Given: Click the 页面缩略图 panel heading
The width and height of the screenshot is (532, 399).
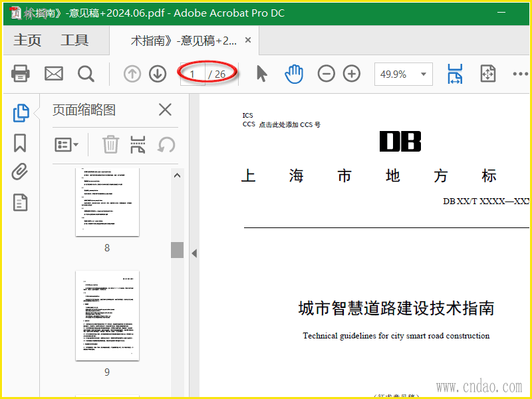Looking at the screenshot, I should point(84,110).
